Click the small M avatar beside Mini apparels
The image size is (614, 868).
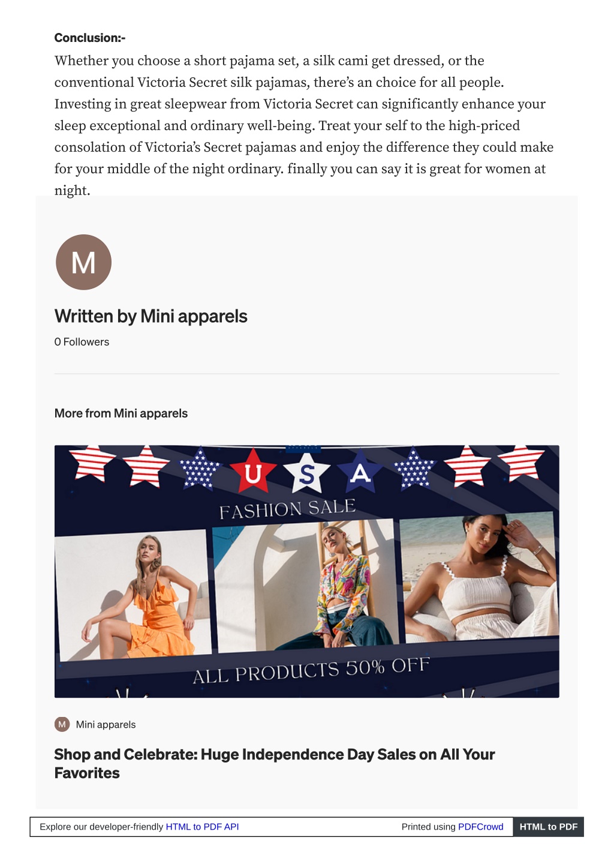[62, 724]
